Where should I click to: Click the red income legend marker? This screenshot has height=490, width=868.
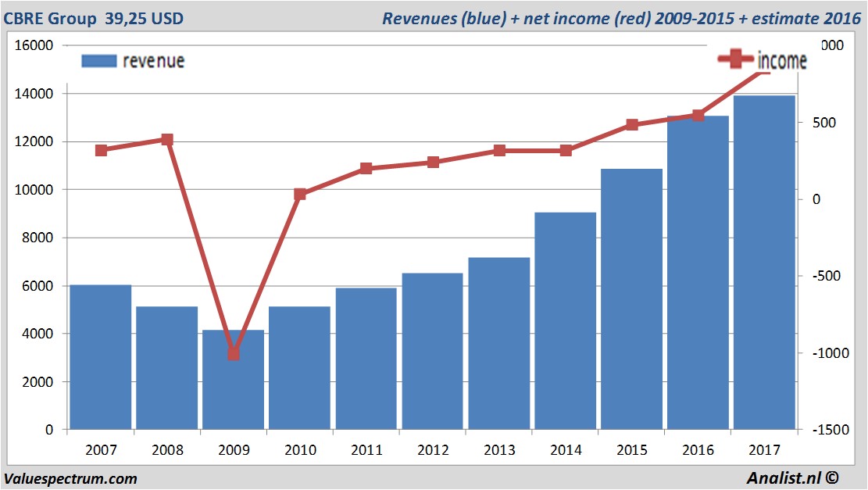[x=736, y=59]
